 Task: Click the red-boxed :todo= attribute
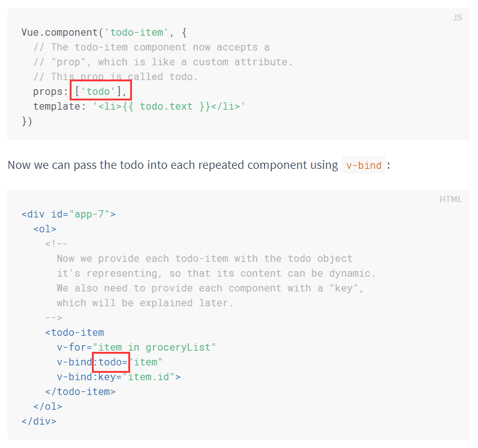(111, 362)
